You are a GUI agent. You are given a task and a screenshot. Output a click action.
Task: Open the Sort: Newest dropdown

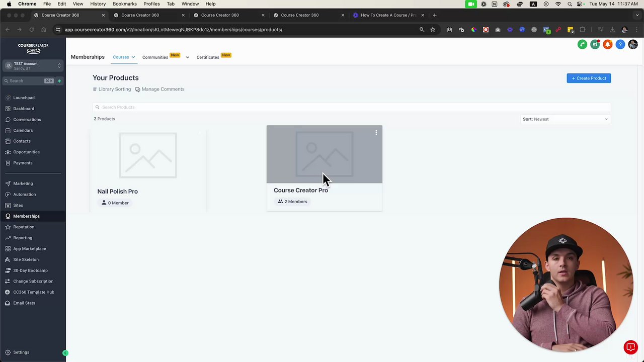566,119
